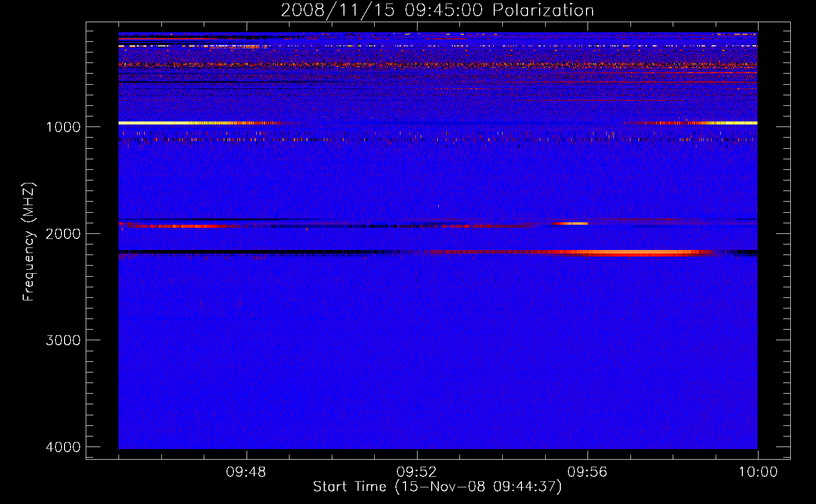The width and height of the screenshot is (816, 504).
Task: Click the 10:00 time tick label
Action: 758,472
